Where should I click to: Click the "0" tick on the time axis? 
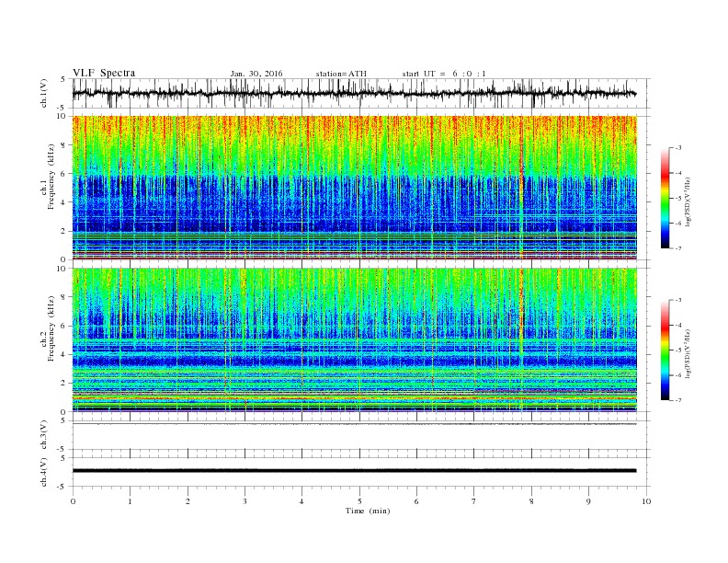pos(73,501)
